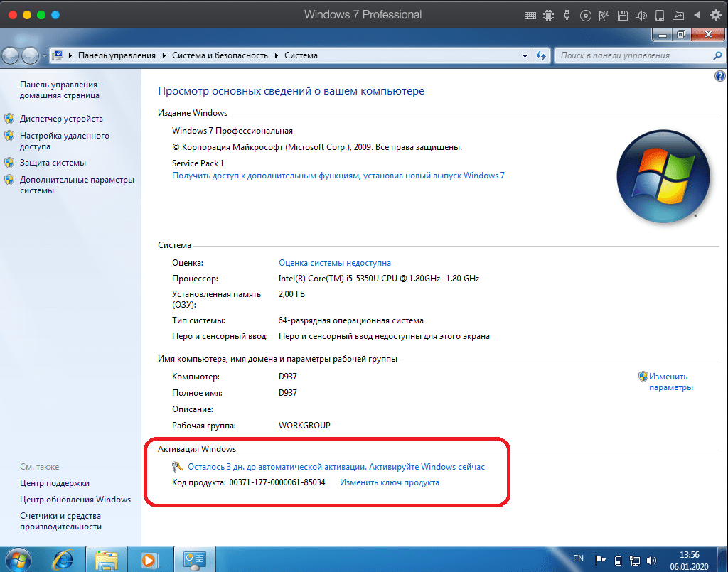Click Оценка системы недоступна link
The width and height of the screenshot is (728, 572).
[335, 263]
